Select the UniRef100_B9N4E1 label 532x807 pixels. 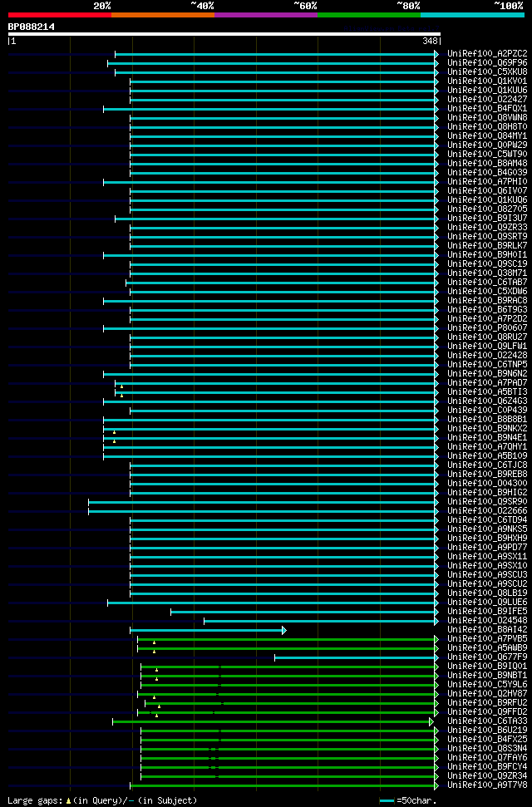[487, 438]
